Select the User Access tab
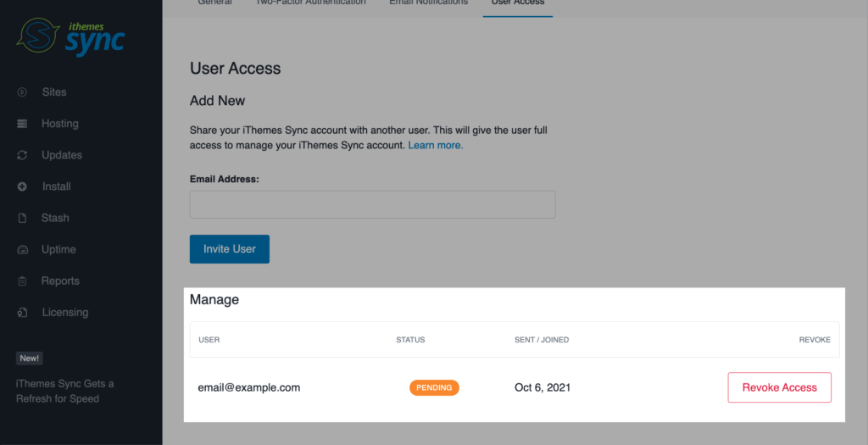 click(517, 3)
